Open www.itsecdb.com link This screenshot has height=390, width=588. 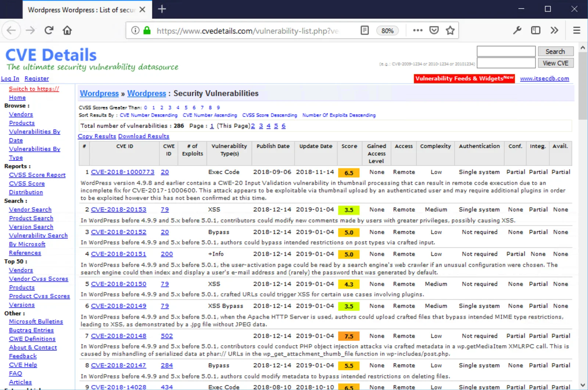tap(544, 79)
